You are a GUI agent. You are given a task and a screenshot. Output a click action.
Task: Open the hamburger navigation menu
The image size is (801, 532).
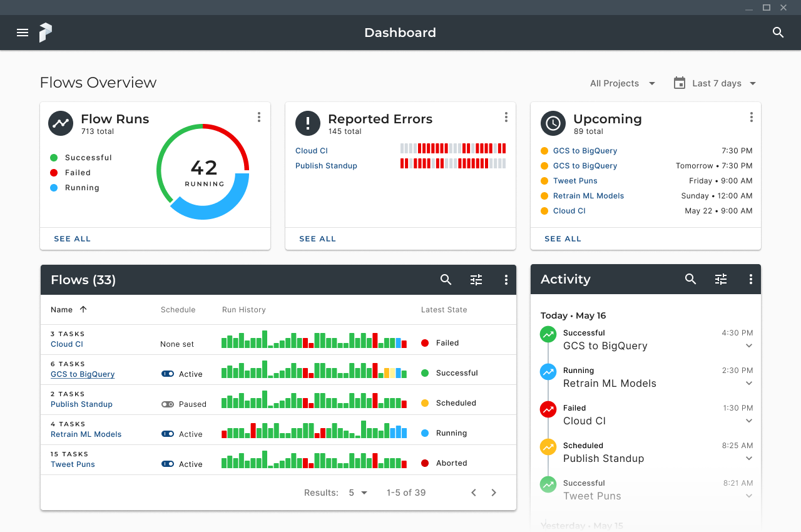coord(23,33)
